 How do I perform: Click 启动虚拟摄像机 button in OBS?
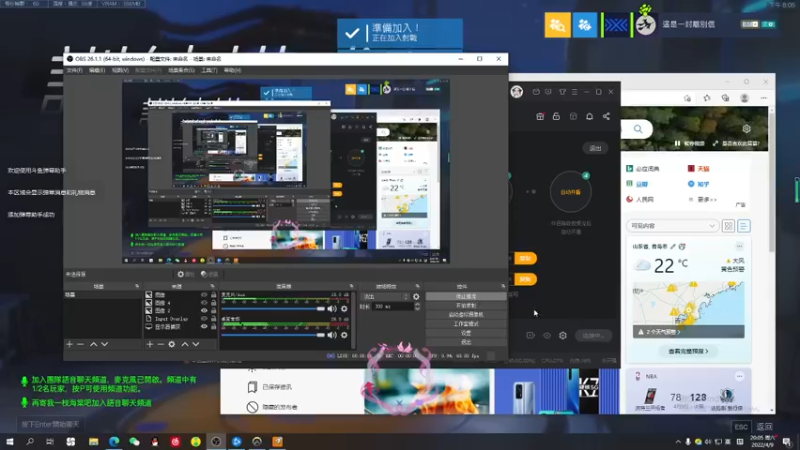pos(466,315)
